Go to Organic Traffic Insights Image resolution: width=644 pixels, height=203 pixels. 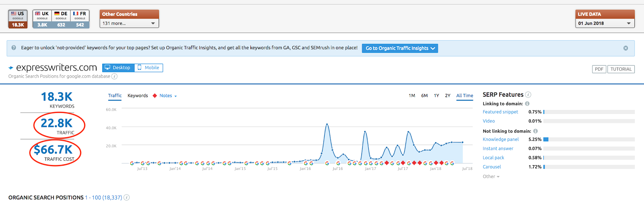tap(400, 48)
